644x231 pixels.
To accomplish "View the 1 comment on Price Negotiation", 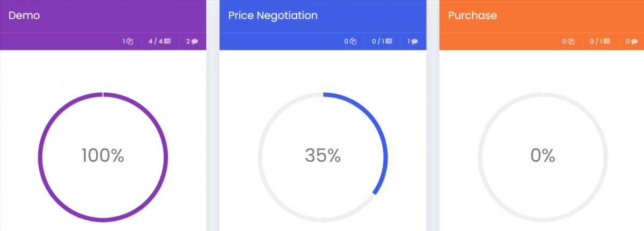I will pyautogui.click(x=413, y=41).
